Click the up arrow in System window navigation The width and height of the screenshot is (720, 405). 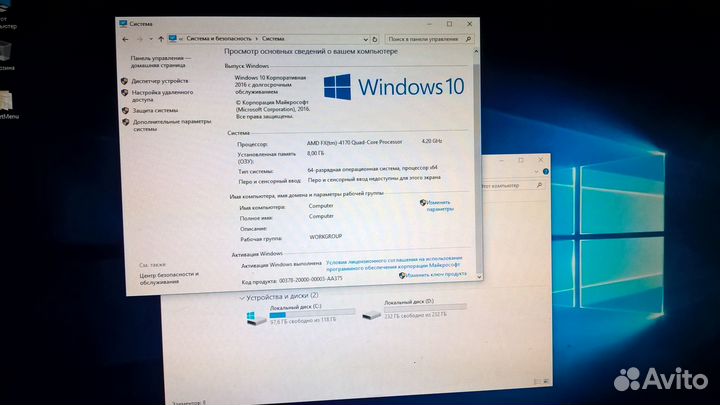coord(161,39)
